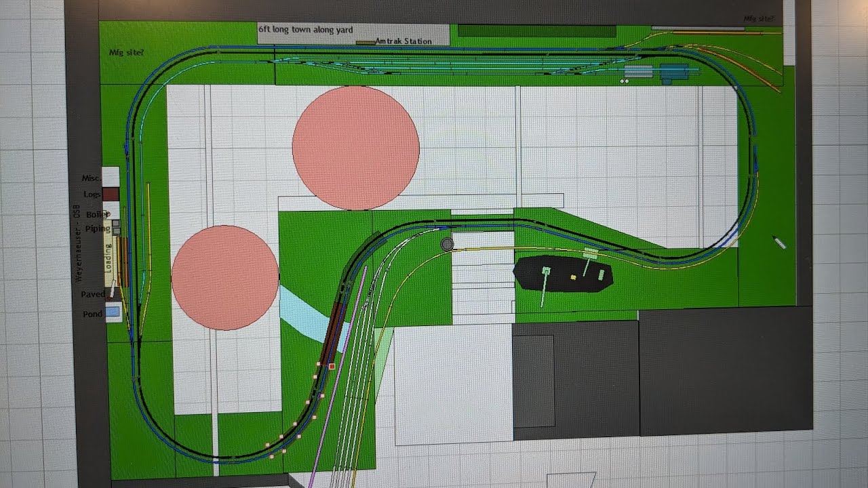Click the teal building in the yard
Viewport: 868px width, 488px height.
674,72
